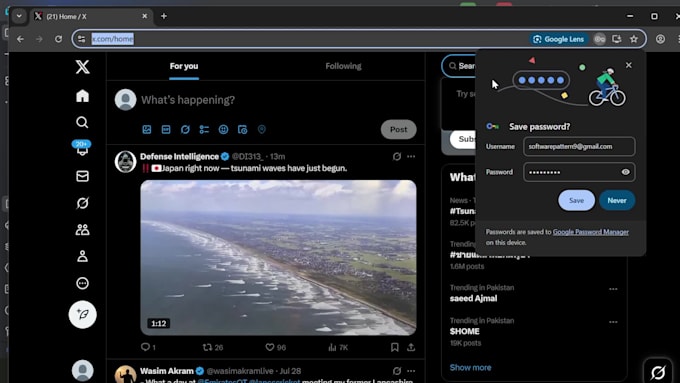Edit Username field in Save password dialog
The image size is (680, 383).
point(579,147)
